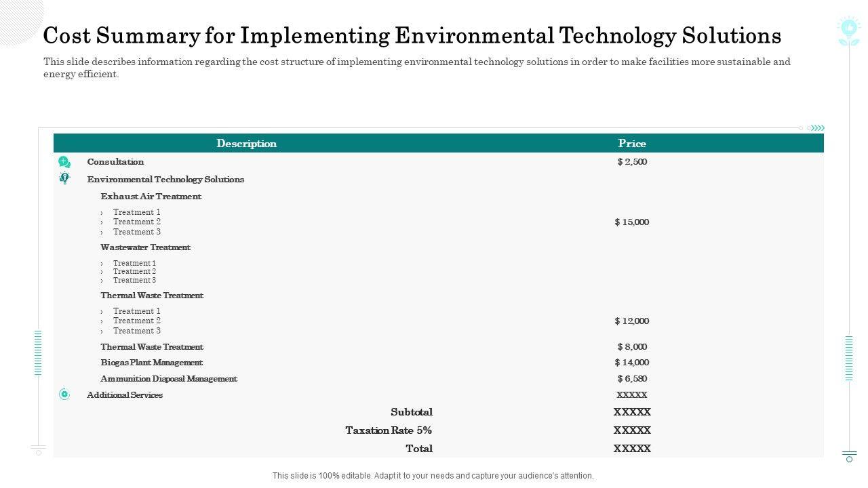Click the $ 6,580 price value
Image resolution: width=868 pixels, height=488 pixels.
coord(632,379)
